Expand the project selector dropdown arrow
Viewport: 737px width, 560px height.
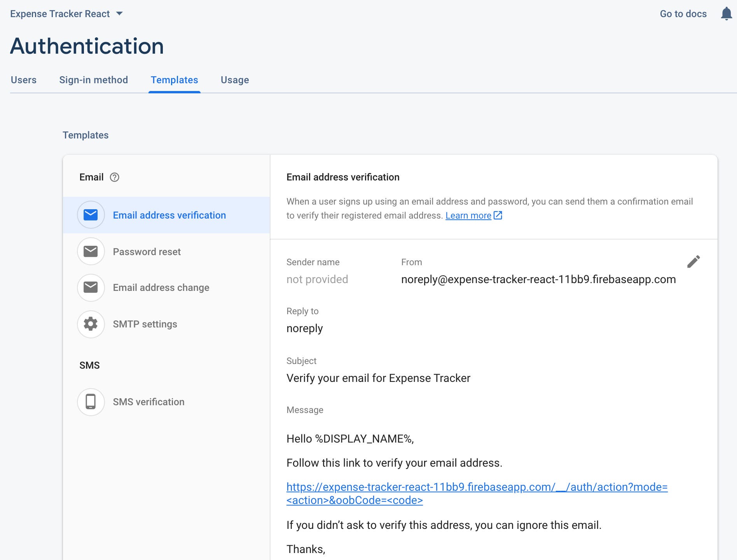coord(120,14)
